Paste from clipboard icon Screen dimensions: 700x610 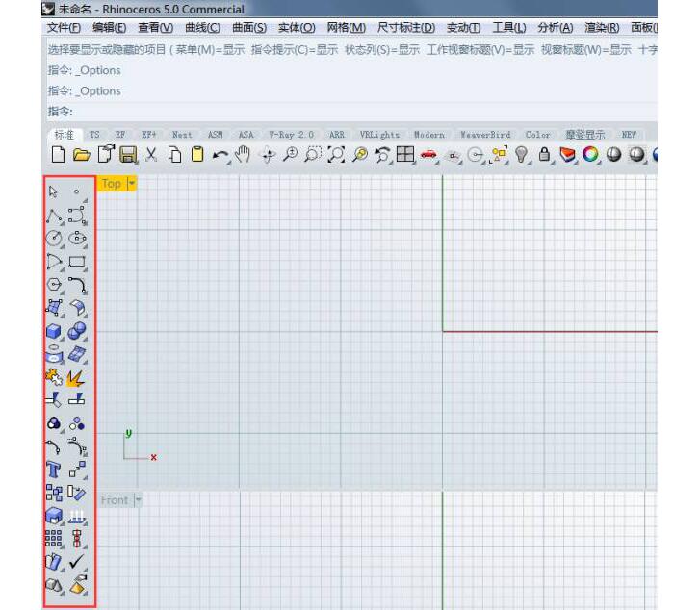(196, 155)
